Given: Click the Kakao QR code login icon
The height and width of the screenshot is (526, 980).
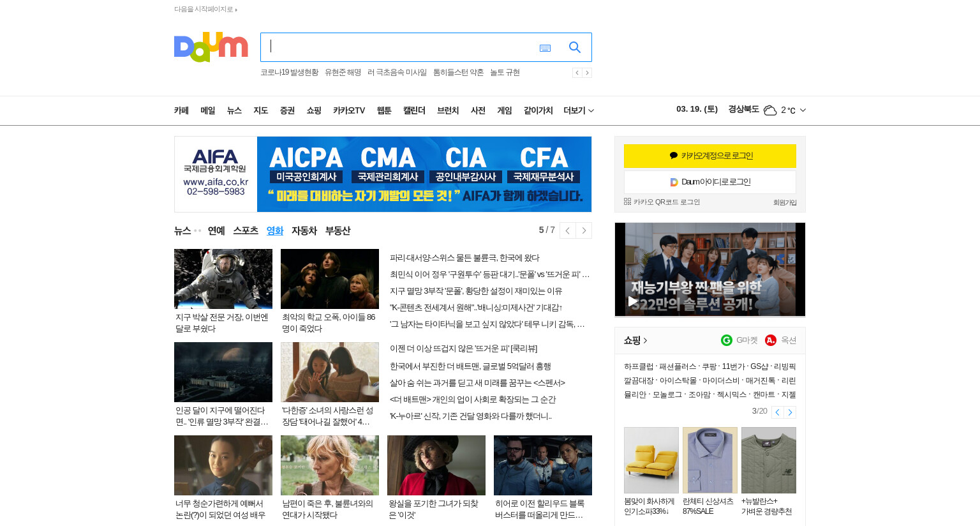Looking at the screenshot, I should 627,202.
